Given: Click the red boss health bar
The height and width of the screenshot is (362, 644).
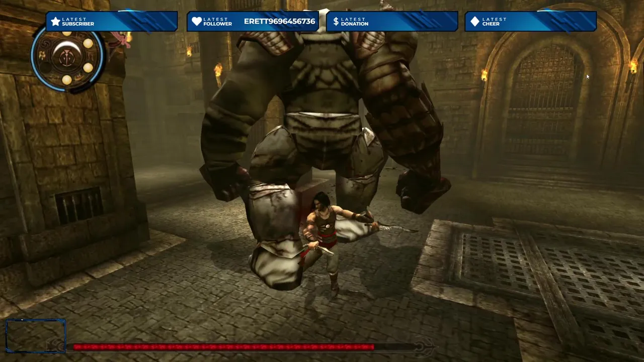Looking at the screenshot, I should (x=224, y=347).
